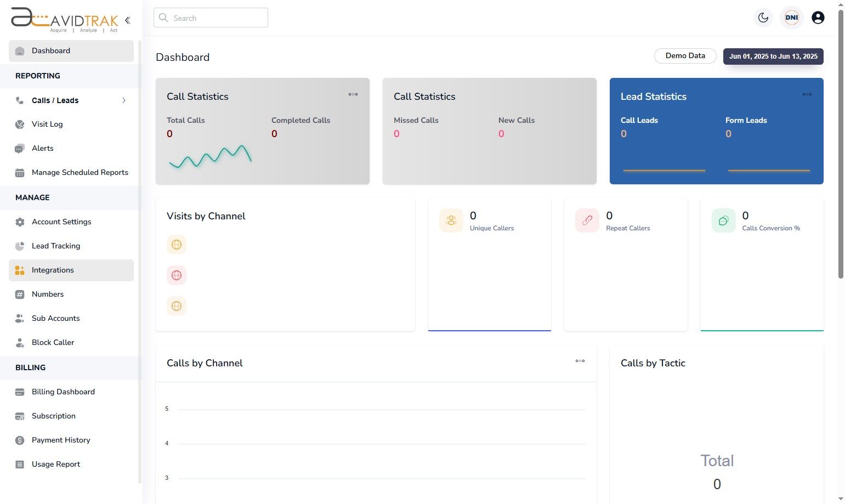Image resolution: width=845 pixels, height=504 pixels.
Task: Open the Numbers hashtag icon in sidebar
Action: point(20,294)
